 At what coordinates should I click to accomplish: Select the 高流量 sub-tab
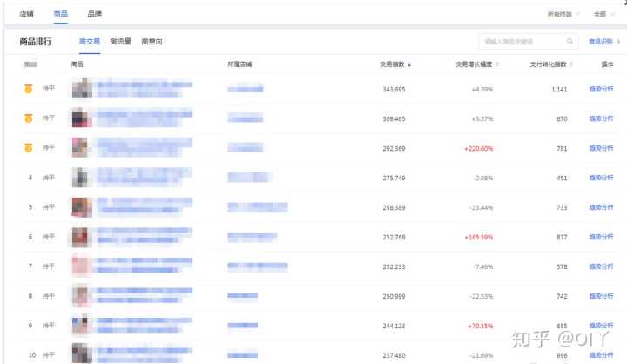[x=120, y=42]
